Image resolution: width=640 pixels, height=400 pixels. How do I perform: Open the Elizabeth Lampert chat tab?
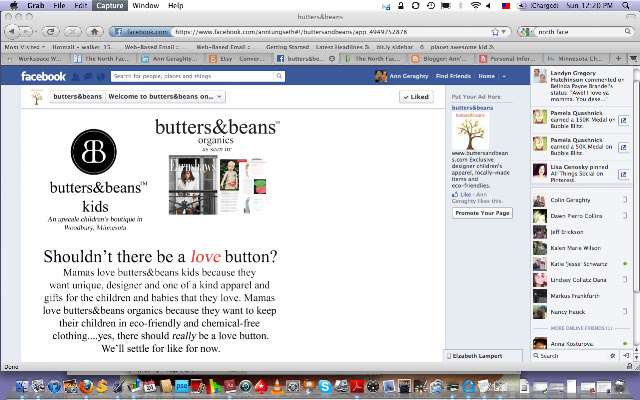click(483, 356)
